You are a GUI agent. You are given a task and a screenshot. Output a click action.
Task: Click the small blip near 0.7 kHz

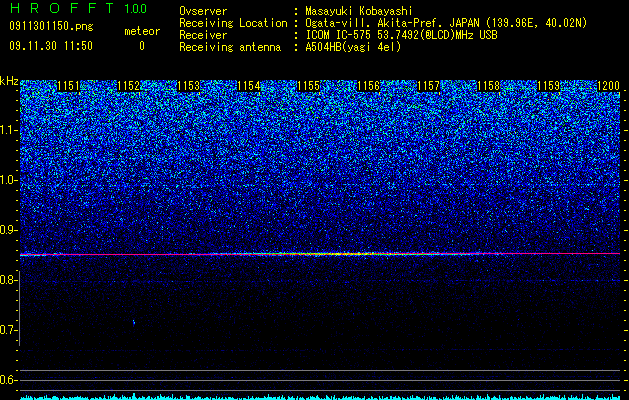[x=134, y=322]
